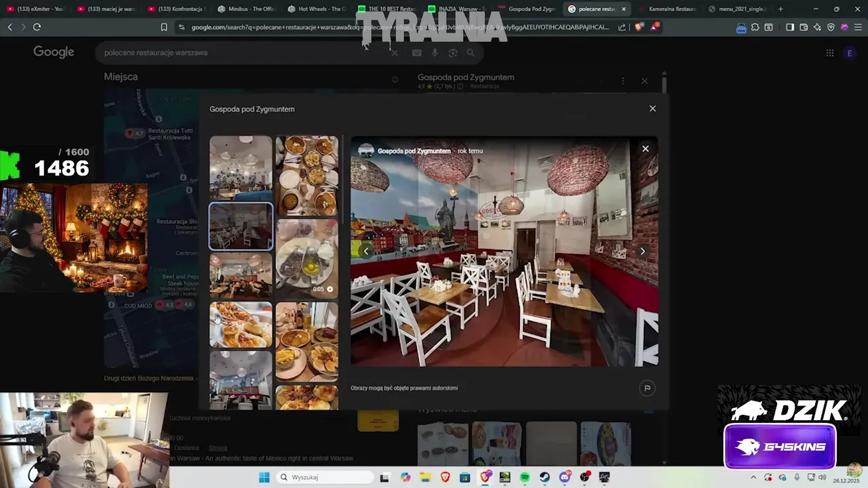Open the Google account avatar
This screenshot has height=488, width=868.
tap(850, 53)
